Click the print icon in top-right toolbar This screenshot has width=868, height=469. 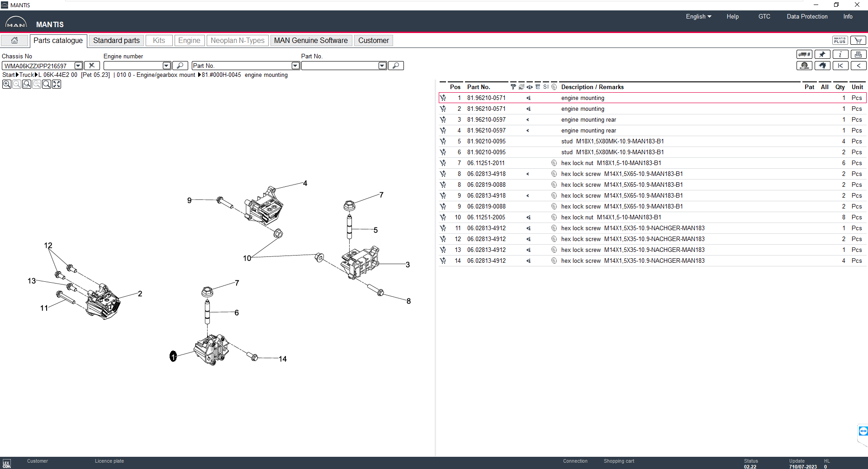pyautogui.click(x=858, y=54)
